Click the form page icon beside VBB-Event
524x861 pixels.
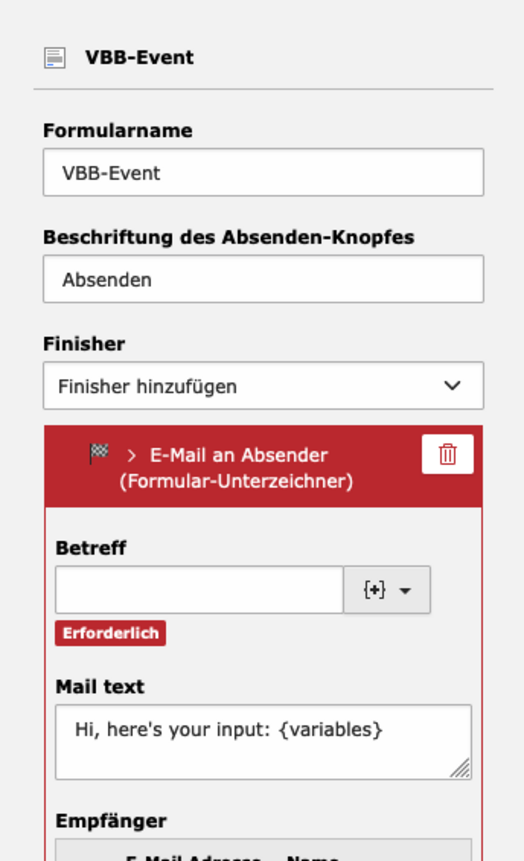pos(55,58)
